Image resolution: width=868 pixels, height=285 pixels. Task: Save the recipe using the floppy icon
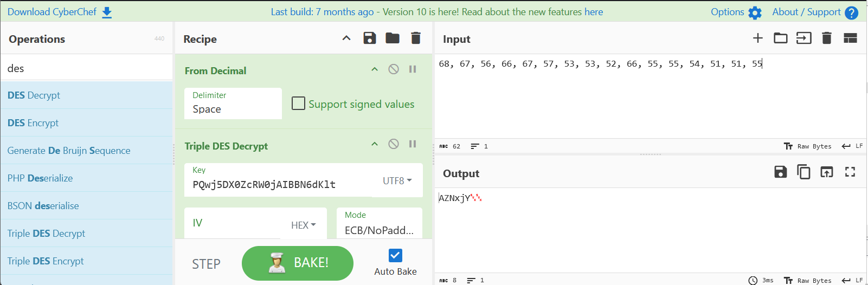370,38
